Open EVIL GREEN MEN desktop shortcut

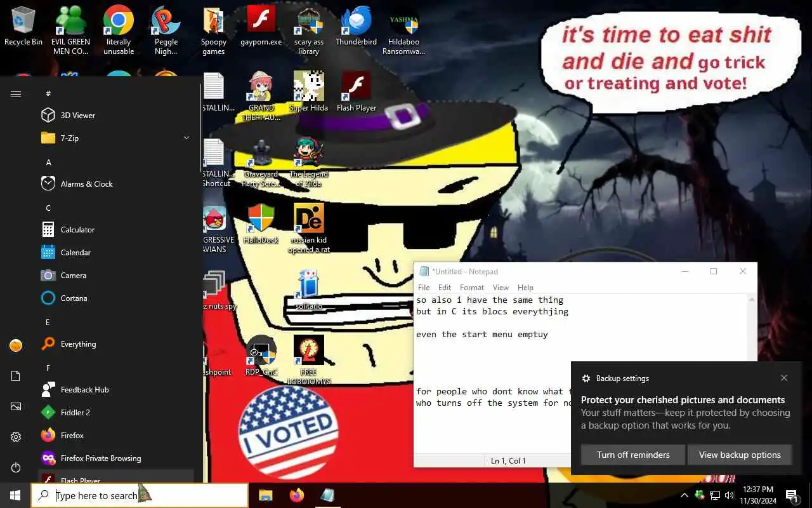coord(70,30)
